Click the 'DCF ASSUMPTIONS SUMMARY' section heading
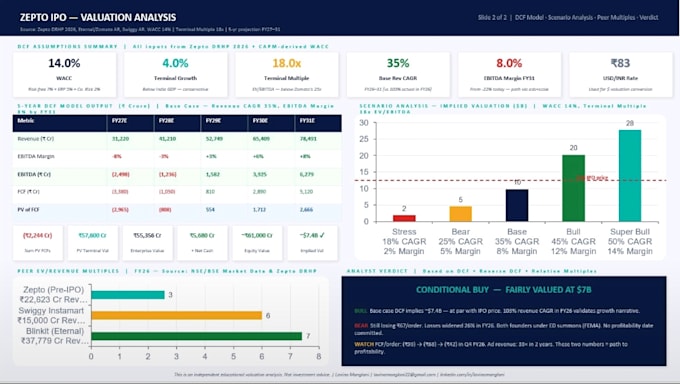The width and height of the screenshot is (680, 384). 67,46
